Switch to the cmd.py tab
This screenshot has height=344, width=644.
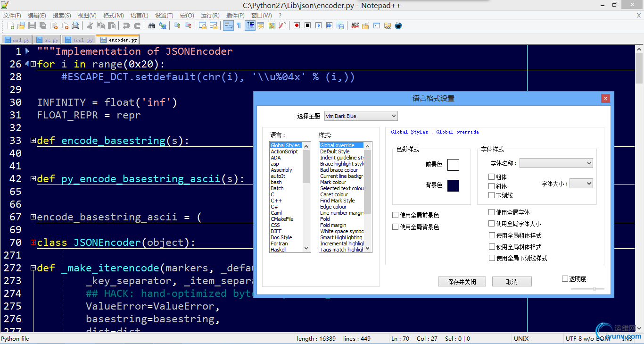tap(17, 40)
